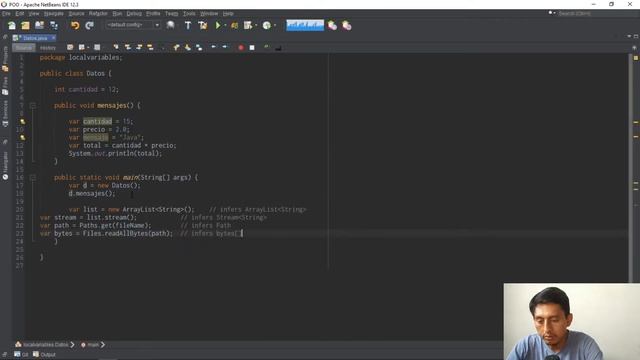Open the Services side panel tab
Viewport: 640px width, 360px height.
(5, 113)
